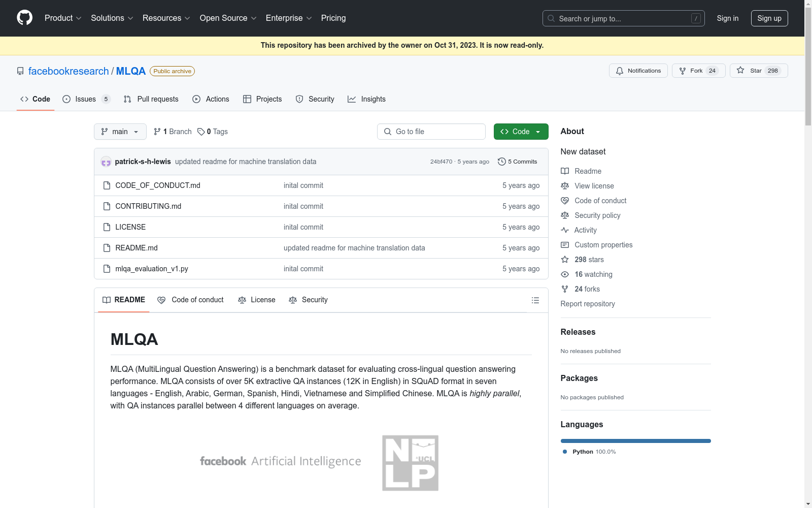
Task: Open the 5 Commits link
Action: [518, 162]
